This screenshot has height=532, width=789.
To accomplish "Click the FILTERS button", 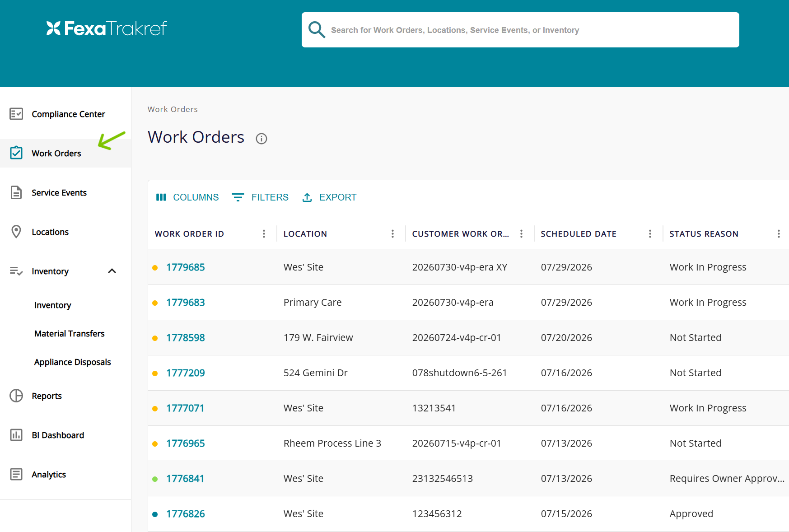I will click(261, 197).
